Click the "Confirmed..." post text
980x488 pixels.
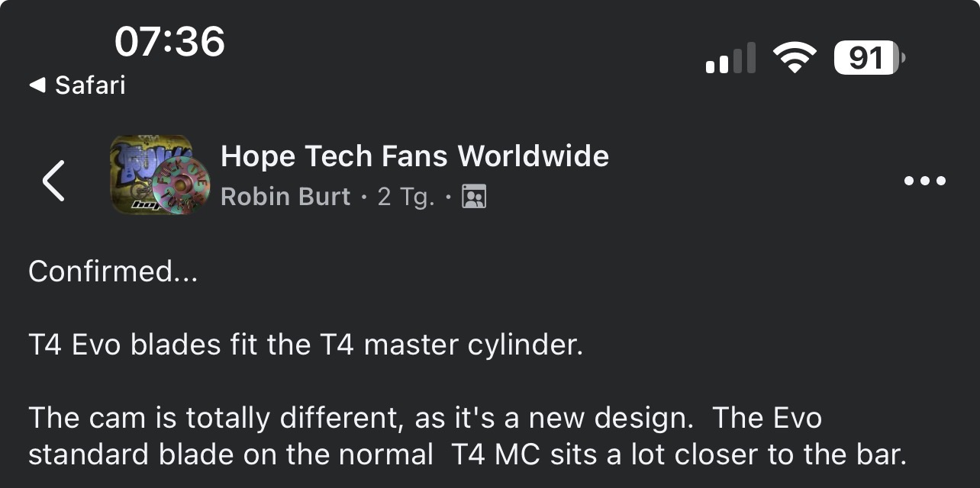coord(113,272)
